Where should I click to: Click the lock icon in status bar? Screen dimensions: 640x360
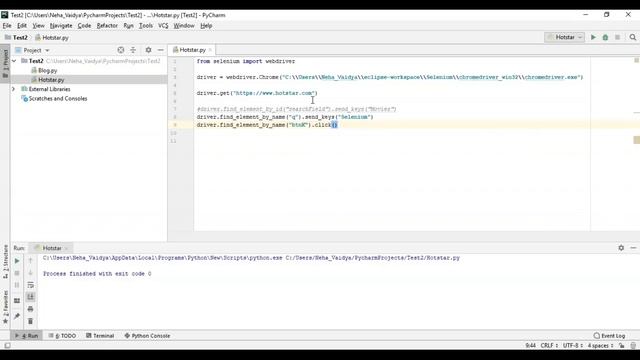622,345
